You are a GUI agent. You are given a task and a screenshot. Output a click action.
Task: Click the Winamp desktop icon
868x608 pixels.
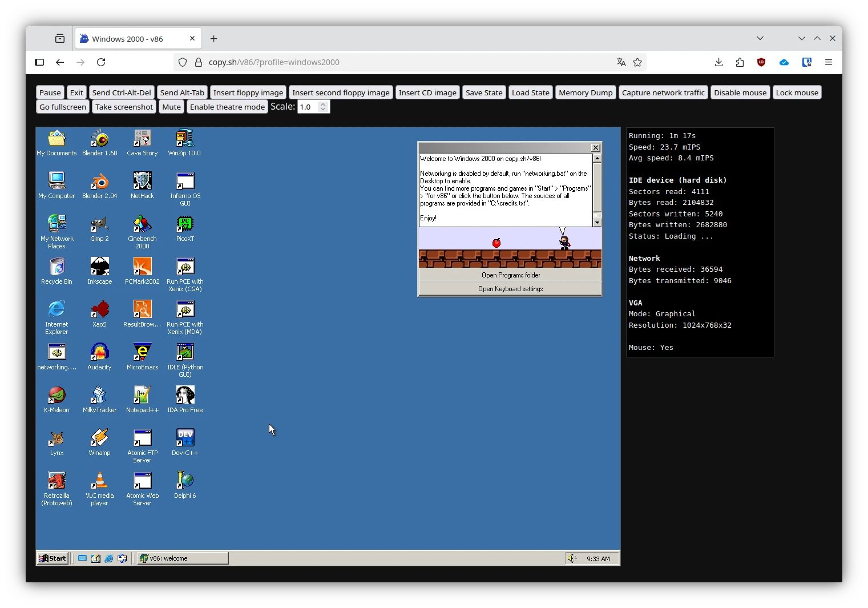coord(99,438)
